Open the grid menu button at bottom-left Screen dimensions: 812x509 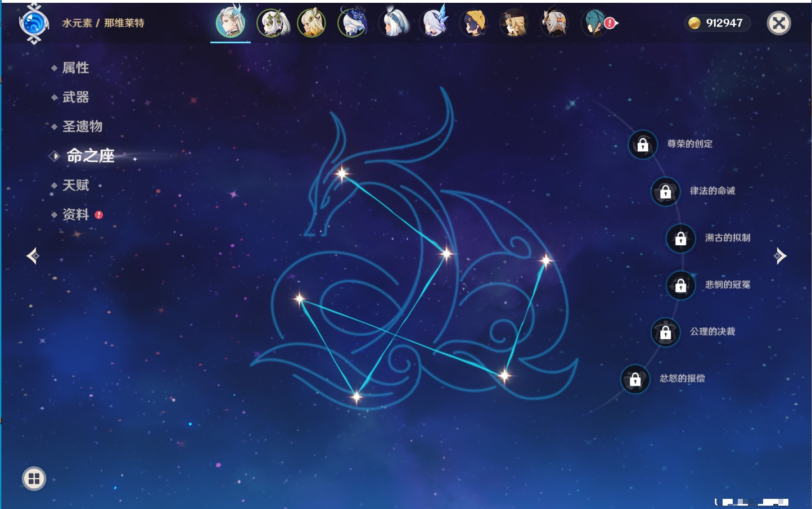pos(34,479)
